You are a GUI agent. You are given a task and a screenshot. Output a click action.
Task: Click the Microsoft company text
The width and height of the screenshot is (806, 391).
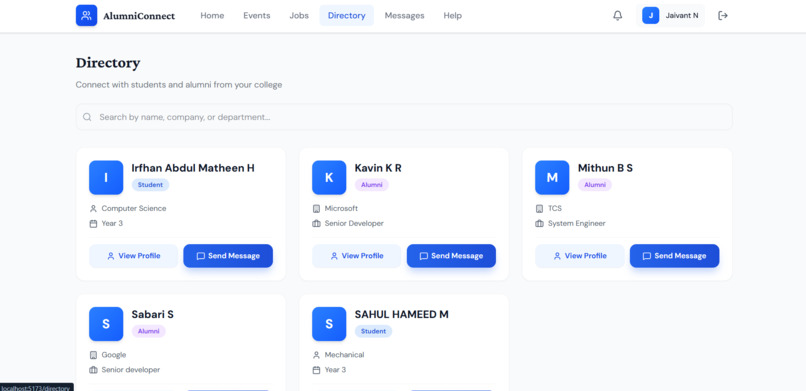click(x=341, y=209)
